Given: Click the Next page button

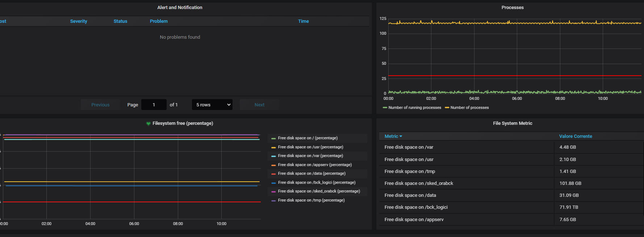Looking at the screenshot, I should tap(259, 105).
